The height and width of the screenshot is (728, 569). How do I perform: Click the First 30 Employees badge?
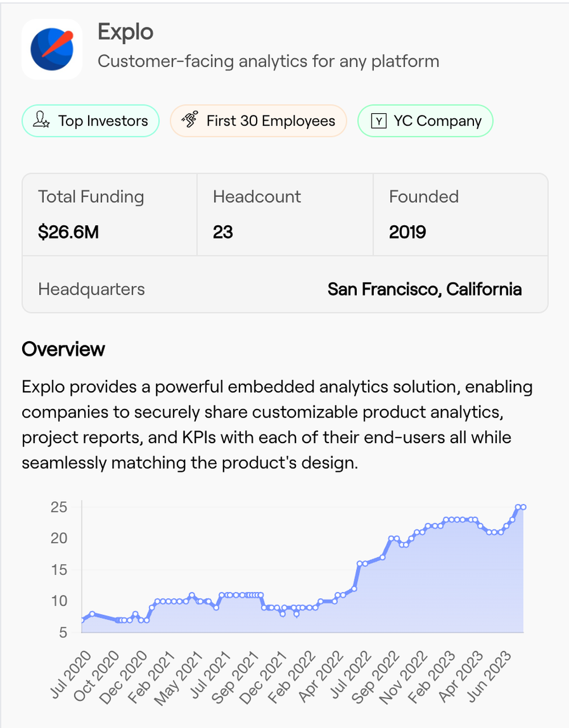pyautogui.click(x=258, y=121)
